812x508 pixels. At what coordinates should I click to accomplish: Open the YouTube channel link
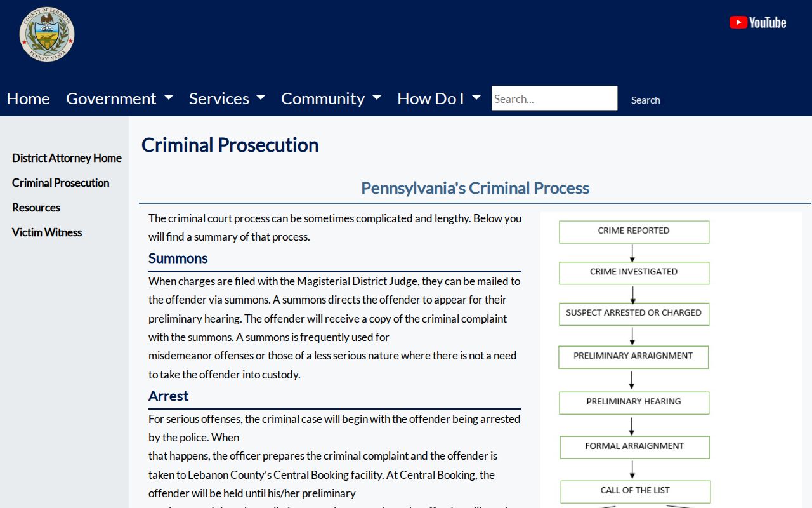pos(757,23)
